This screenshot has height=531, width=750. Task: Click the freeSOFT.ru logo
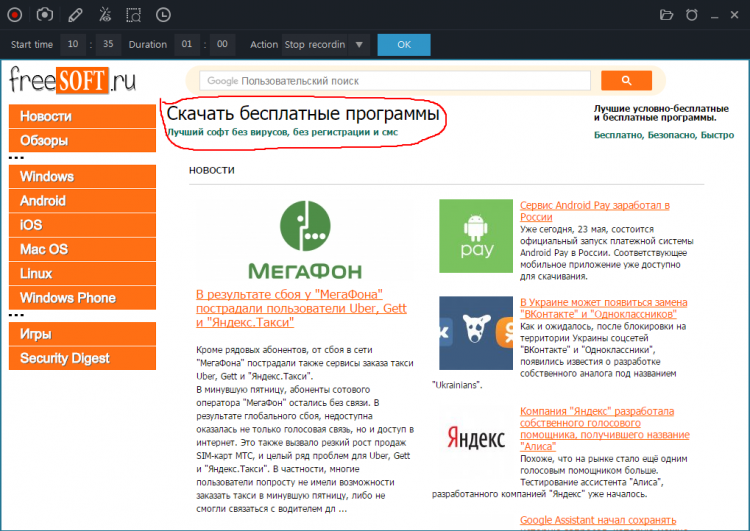[73, 80]
